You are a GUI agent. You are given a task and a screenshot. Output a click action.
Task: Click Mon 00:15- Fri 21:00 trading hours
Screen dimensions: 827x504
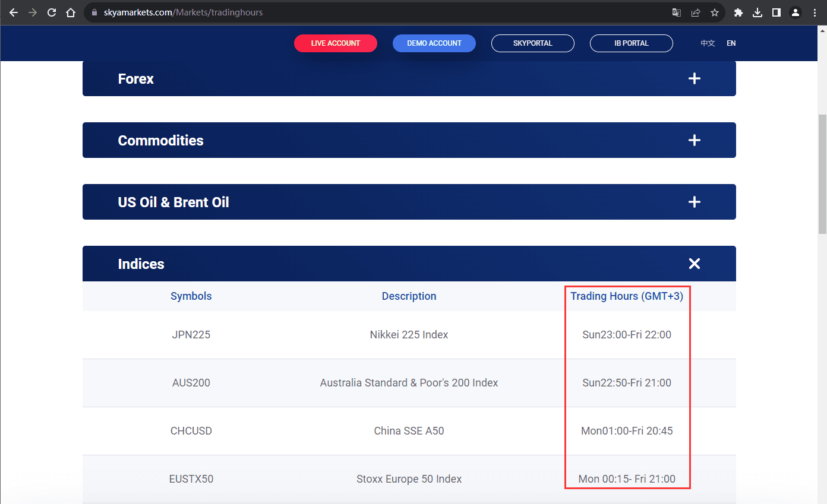(x=627, y=479)
